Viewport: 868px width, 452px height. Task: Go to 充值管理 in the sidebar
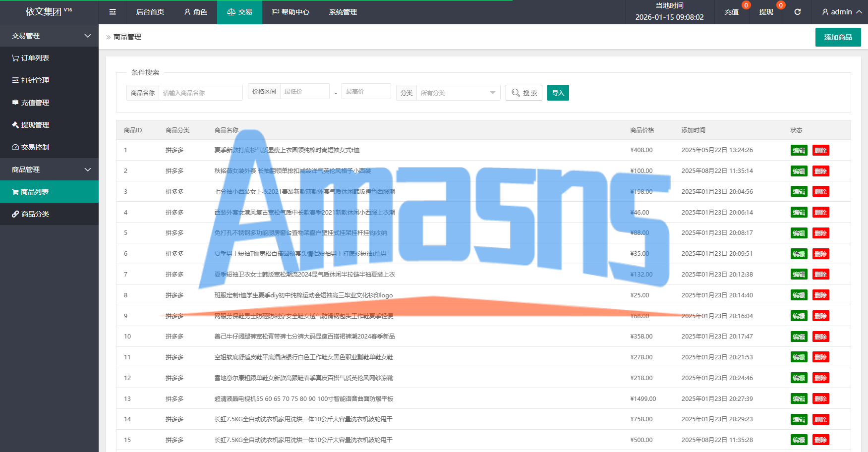[x=49, y=103]
